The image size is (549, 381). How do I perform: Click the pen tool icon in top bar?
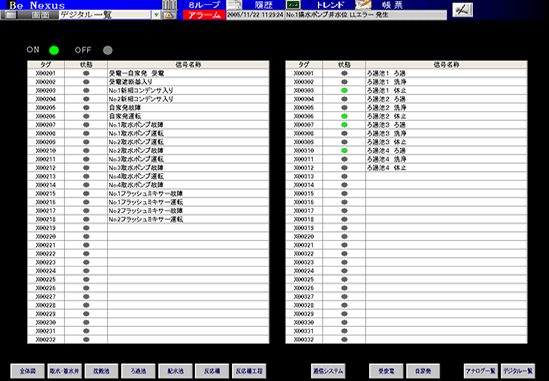click(462, 10)
